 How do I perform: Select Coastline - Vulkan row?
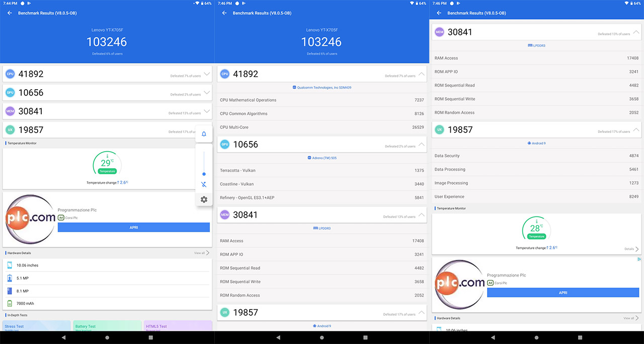322,184
